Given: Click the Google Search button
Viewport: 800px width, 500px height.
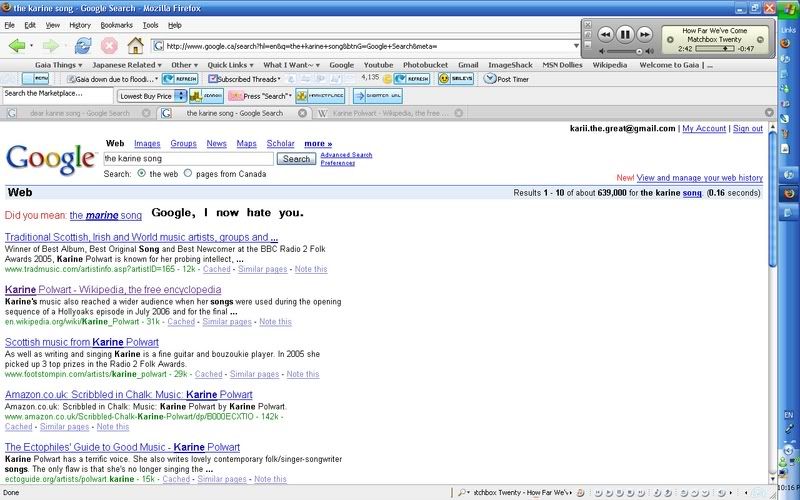Looking at the screenshot, I should point(296,159).
